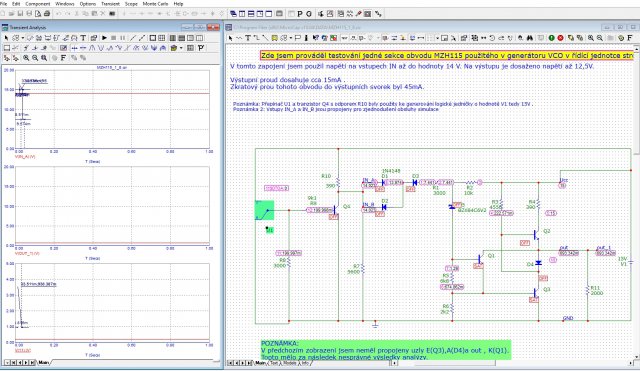Open the Transient menu
This screenshot has width=640, height=371.
110,4
